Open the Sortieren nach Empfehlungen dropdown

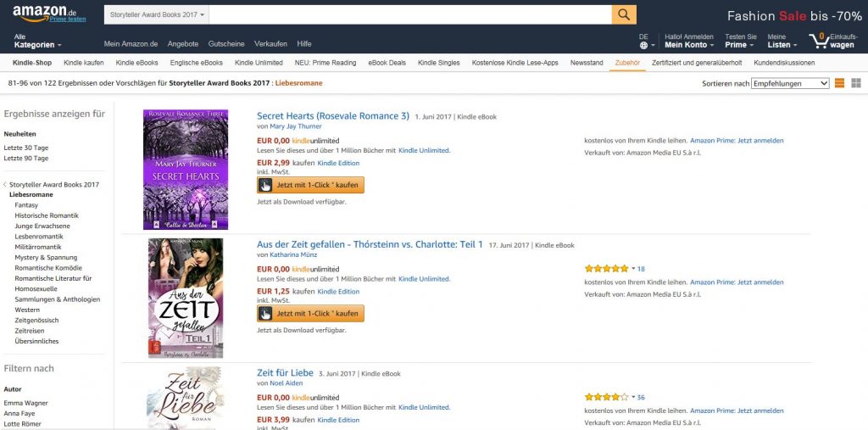(x=790, y=83)
